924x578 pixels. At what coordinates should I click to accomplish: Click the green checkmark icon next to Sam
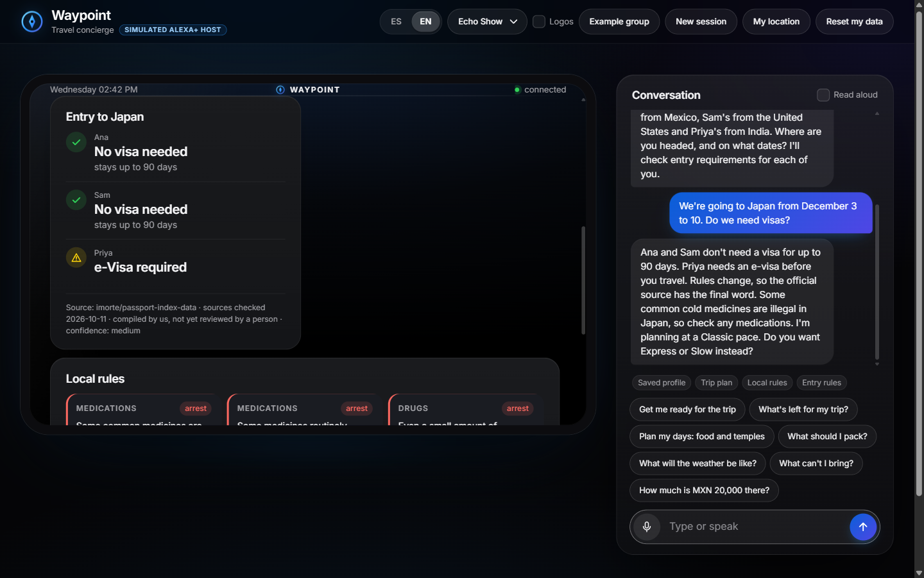coord(76,200)
